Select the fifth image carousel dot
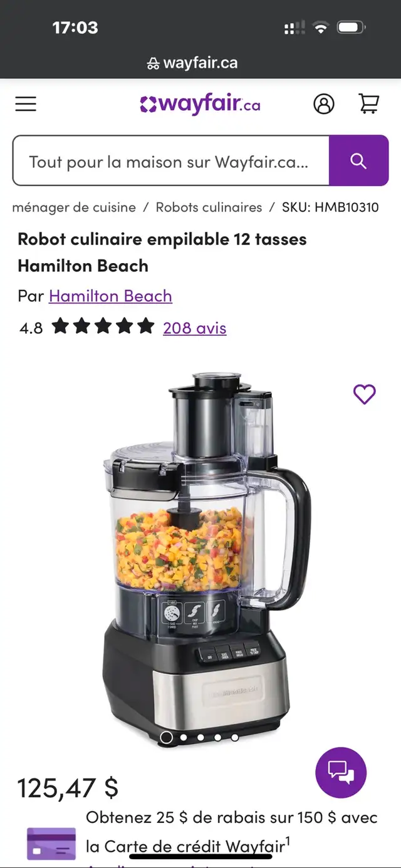 [x=234, y=738]
